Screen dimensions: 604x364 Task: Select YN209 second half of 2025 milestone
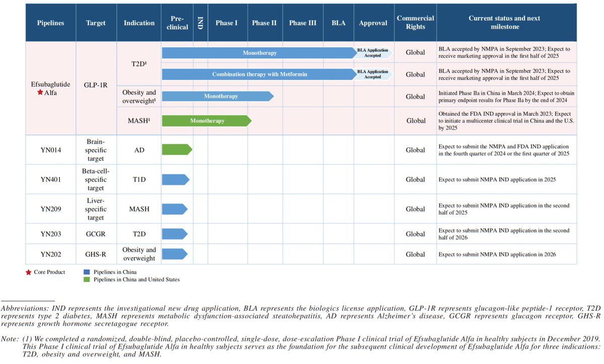click(504, 209)
